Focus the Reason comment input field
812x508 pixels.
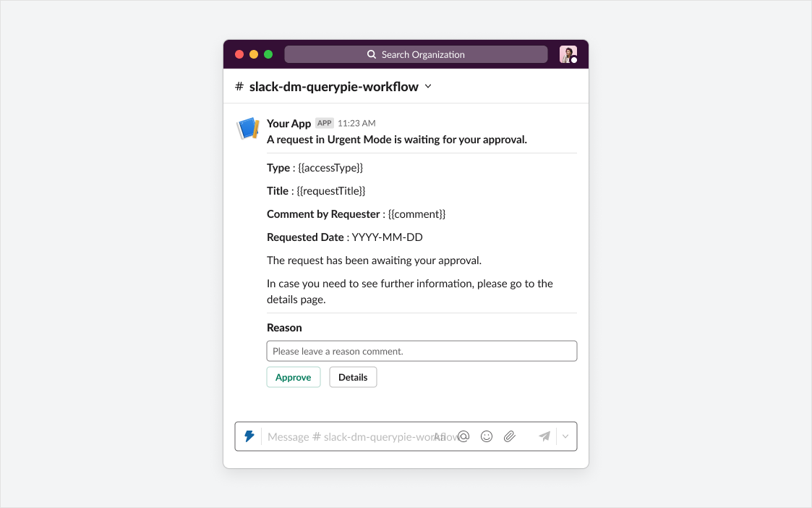[x=422, y=351]
